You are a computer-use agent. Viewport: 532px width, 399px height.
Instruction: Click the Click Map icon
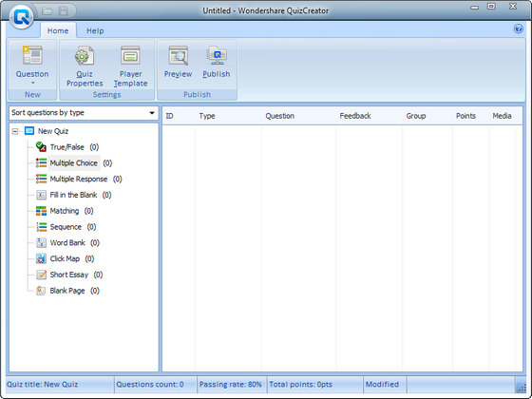tap(41, 258)
